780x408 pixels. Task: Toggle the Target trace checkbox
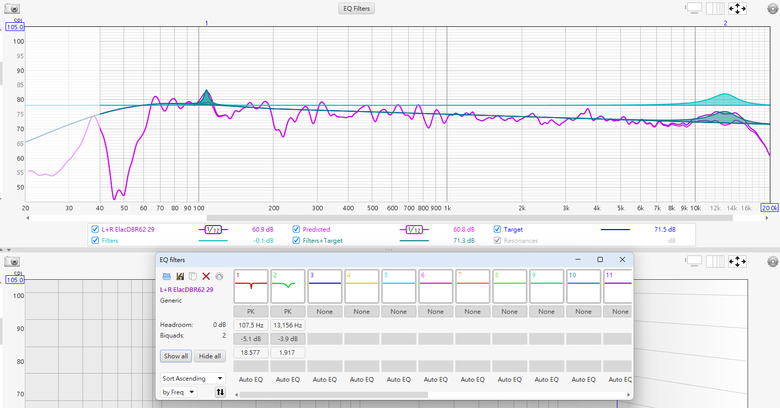(x=497, y=229)
